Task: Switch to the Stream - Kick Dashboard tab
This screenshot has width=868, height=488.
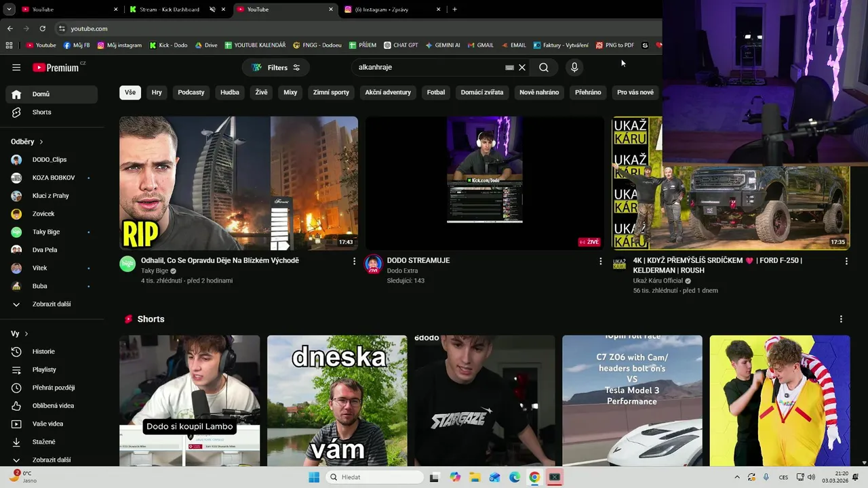Action: [169, 9]
